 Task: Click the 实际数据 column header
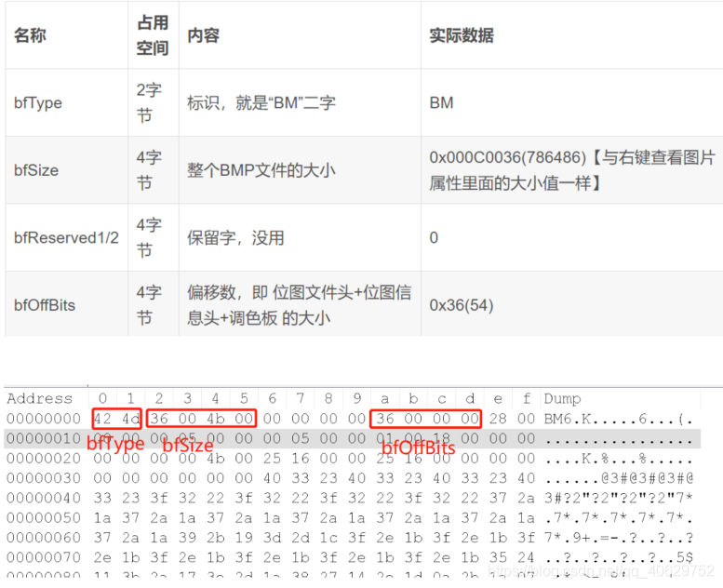click(571, 35)
